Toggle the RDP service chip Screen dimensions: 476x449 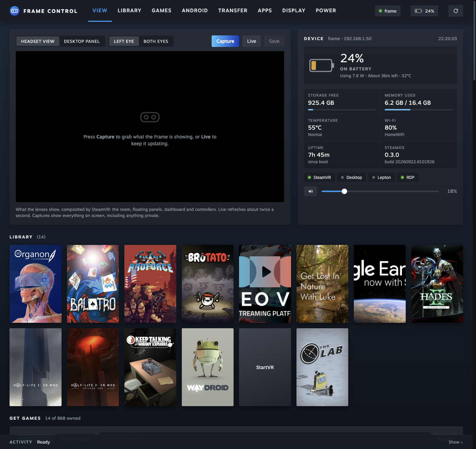(408, 178)
